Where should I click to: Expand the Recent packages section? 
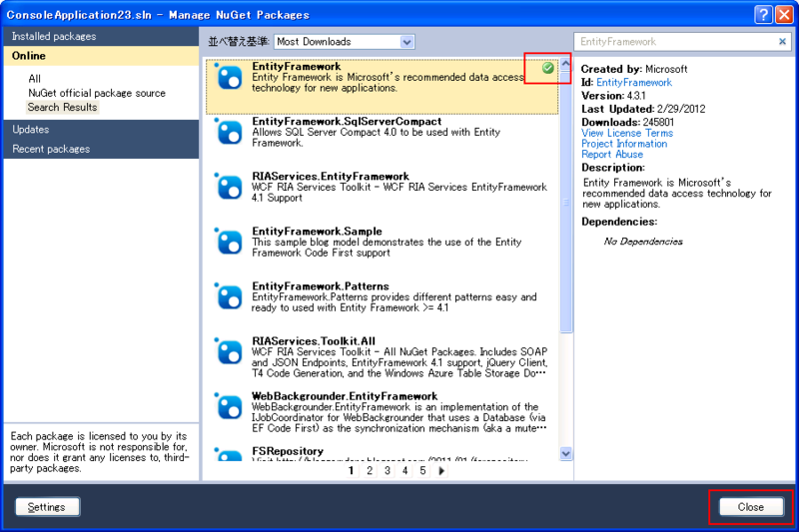click(x=102, y=149)
